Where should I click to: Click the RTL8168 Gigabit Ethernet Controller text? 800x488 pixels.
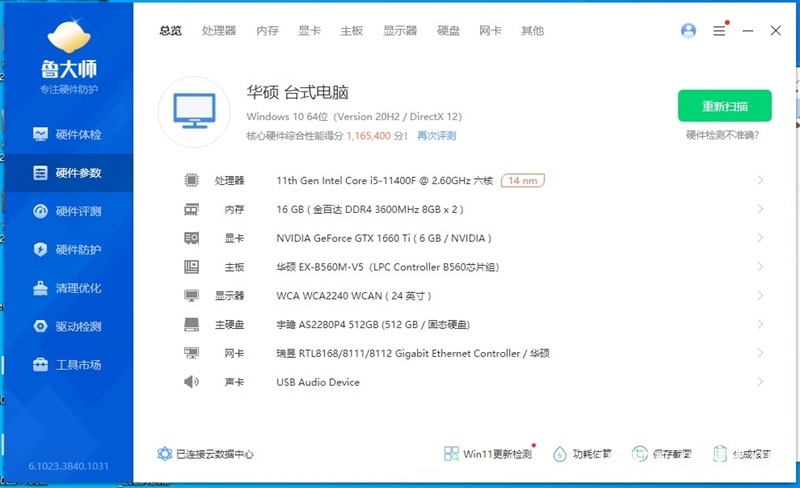413,353
